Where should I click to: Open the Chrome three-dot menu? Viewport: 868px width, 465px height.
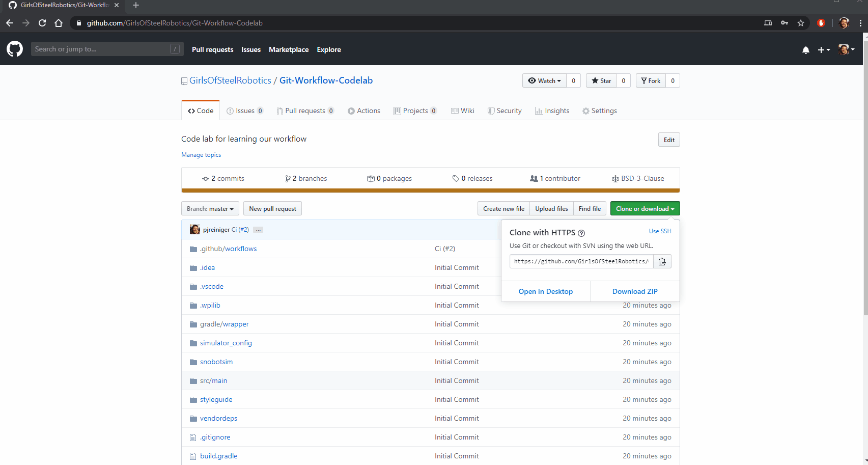pyautogui.click(x=860, y=23)
